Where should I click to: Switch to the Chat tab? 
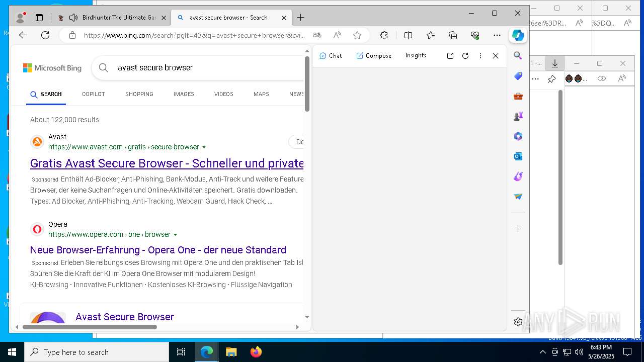pos(331,56)
